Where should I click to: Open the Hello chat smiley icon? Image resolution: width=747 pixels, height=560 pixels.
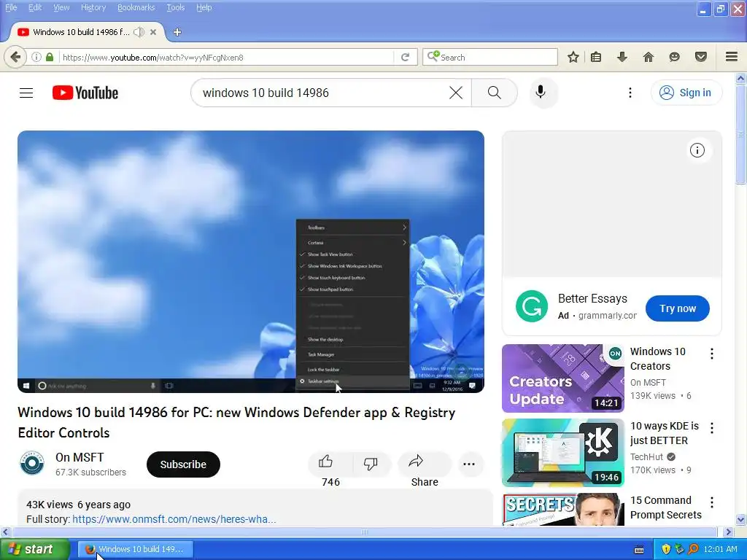(x=674, y=57)
